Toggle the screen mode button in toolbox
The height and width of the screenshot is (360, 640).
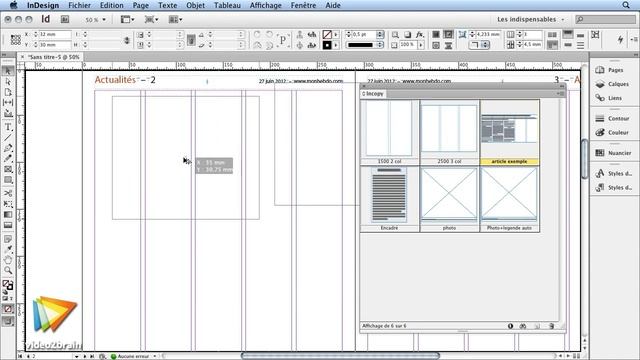pos(8,321)
